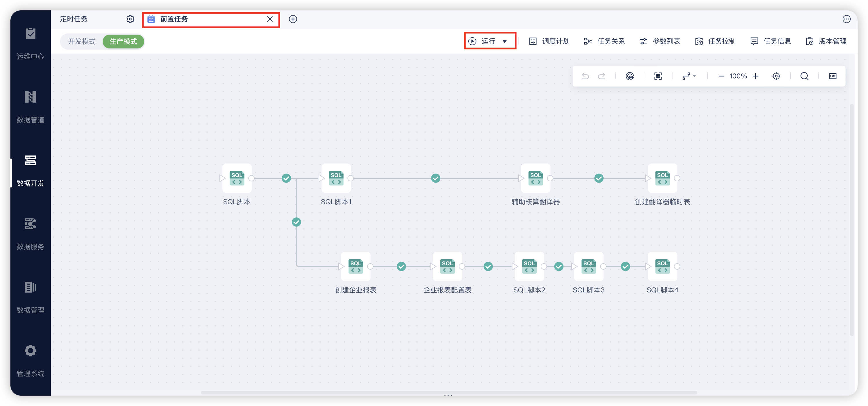
Task: Expand the 运行 dropdown arrow
Action: (x=505, y=42)
